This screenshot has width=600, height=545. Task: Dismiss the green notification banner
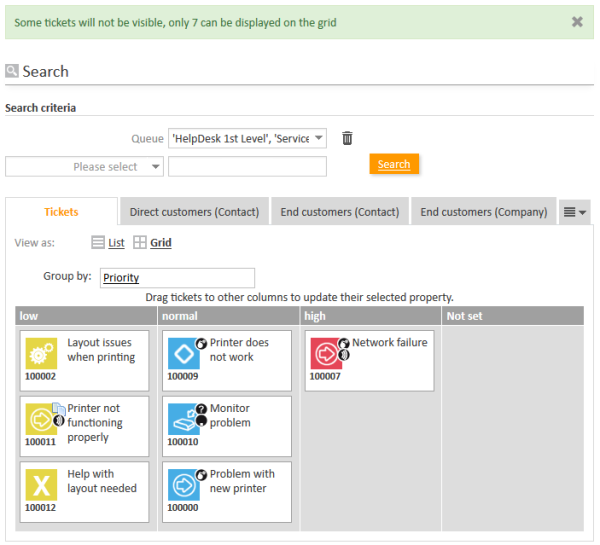pyautogui.click(x=577, y=22)
